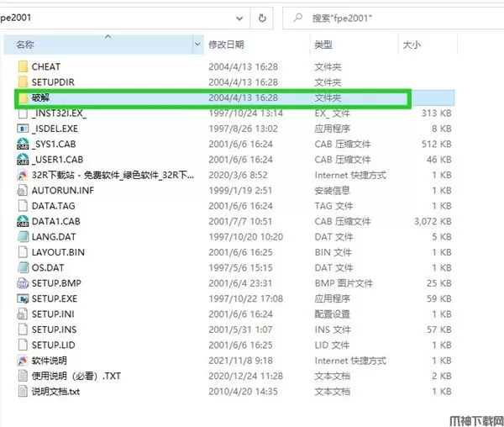504x427 pixels.
Task: Select the file name _USER1.CAB
Action: [x=57, y=160]
